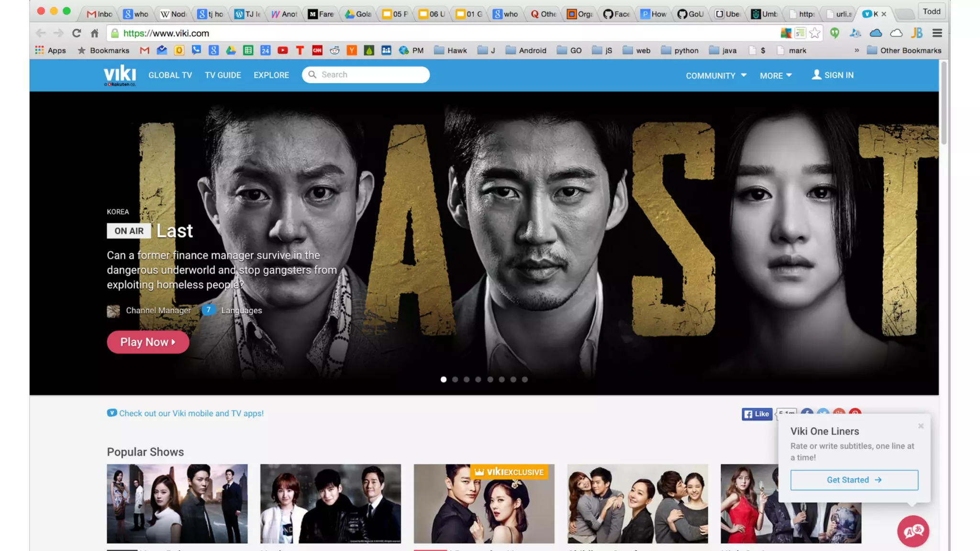Click the Facebook Like button
The height and width of the screenshot is (551, 980).
tap(757, 414)
